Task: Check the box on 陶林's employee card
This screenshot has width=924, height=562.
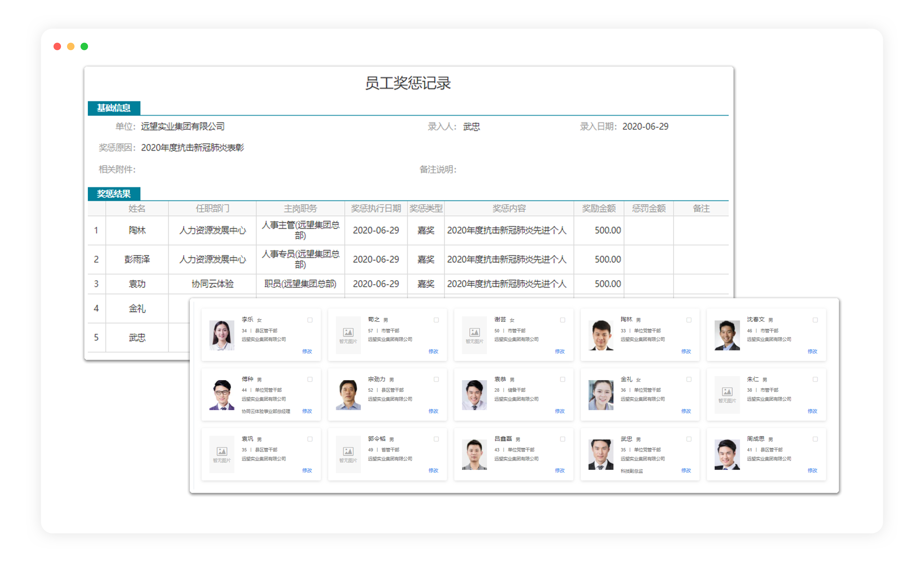Action: [x=689, y=320]
